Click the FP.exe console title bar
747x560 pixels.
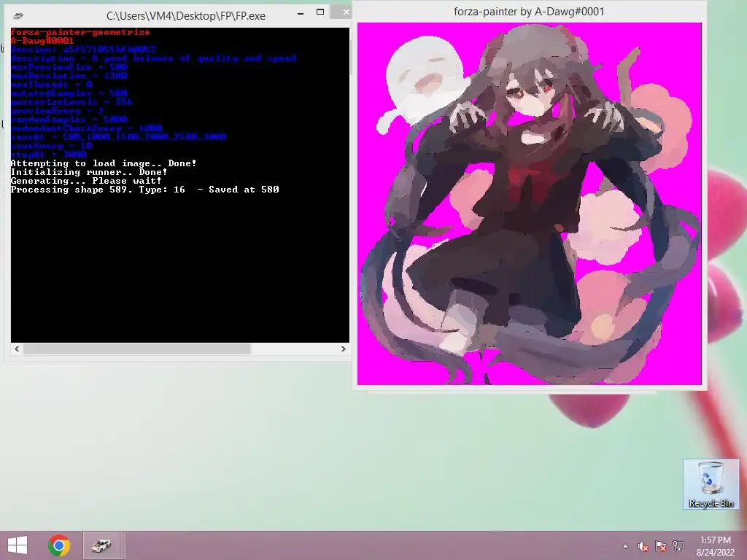click(x=186, y=16)
